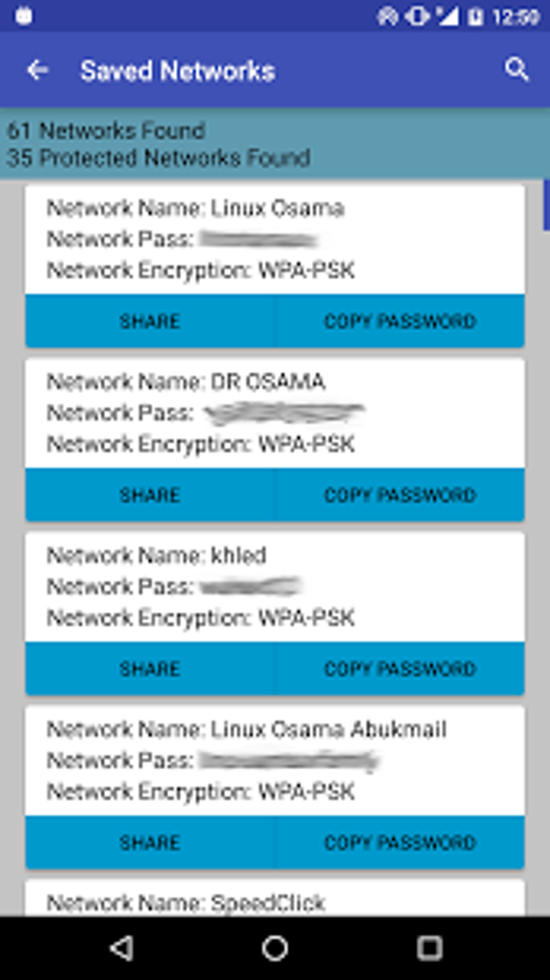Open the search icon in app bar

point(516,70)
